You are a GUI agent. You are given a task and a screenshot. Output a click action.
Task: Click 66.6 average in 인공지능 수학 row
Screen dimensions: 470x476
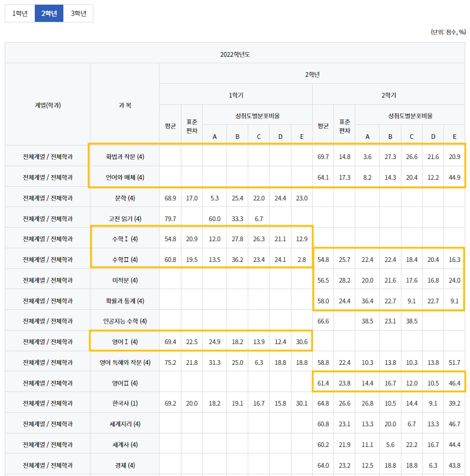click(323, 321)
